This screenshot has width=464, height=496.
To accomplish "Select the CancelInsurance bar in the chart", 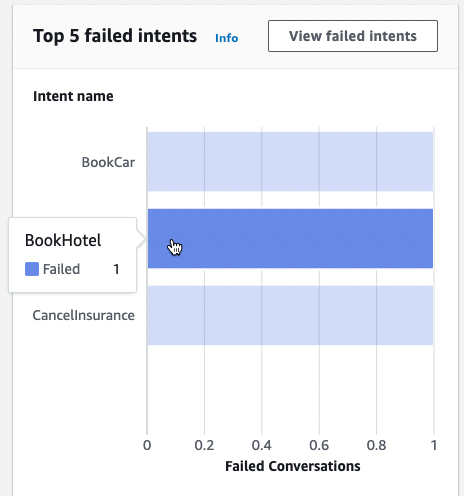I will point(290,315).
